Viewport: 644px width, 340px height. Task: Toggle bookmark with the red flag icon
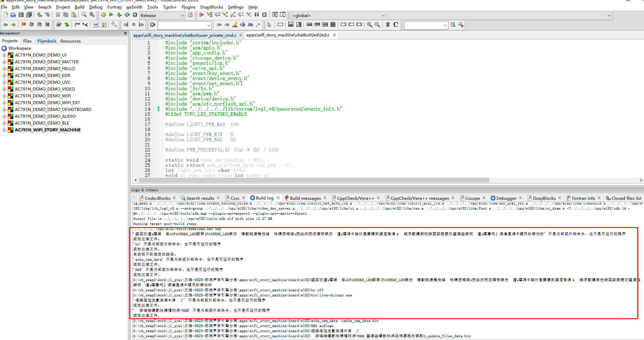click(x=24, y=25)
